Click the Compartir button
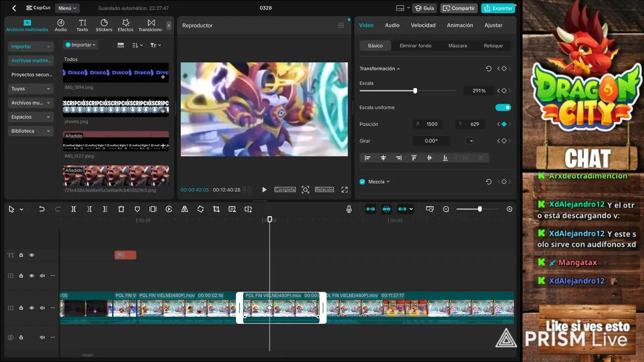Viewport: 644px width, 362px height. 459,8
